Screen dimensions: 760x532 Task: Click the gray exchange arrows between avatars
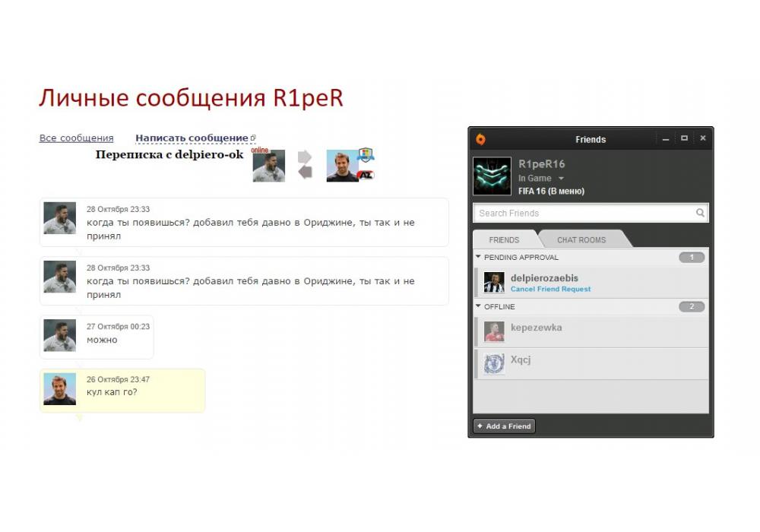coord(305,165)
